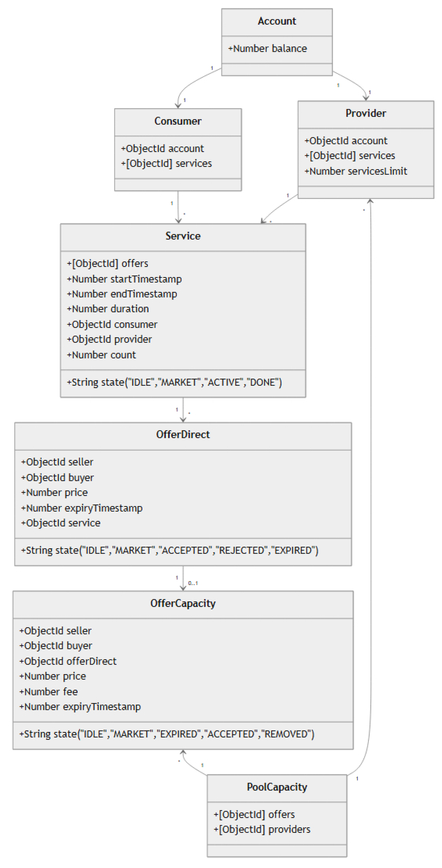Click the OfferDirect class title

pos(183,435)
